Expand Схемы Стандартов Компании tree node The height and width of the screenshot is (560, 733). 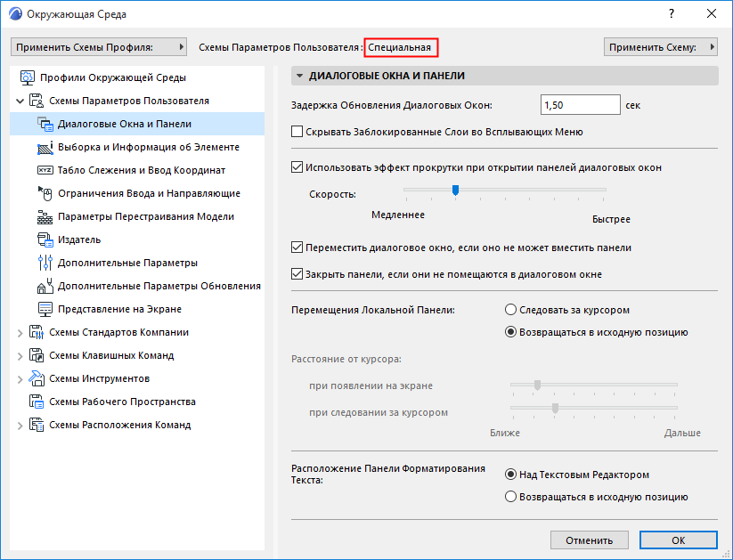click(x=20, y=333)
